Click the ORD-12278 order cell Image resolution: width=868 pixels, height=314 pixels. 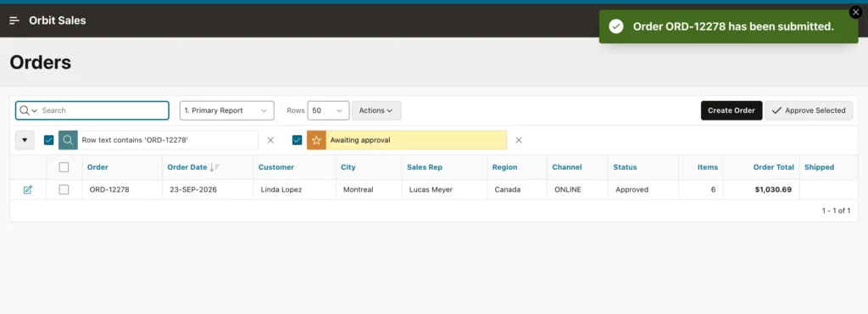(109, 189)
